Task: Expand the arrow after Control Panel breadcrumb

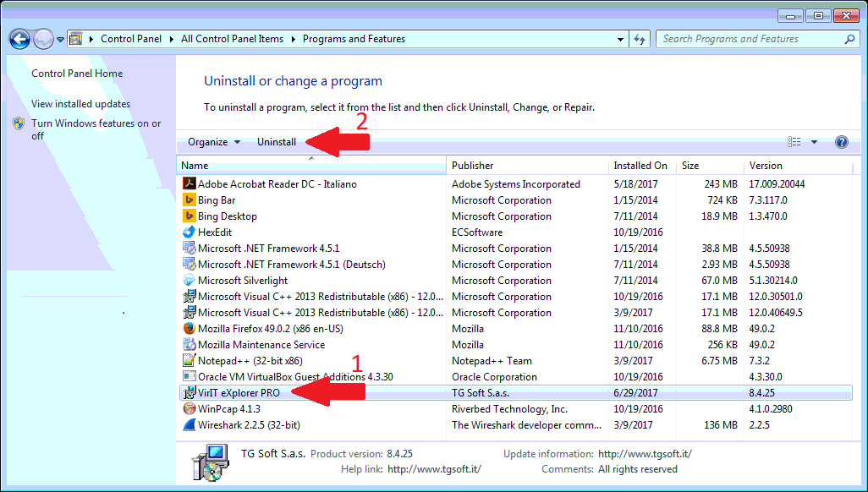Action: (x=171, y=39)
